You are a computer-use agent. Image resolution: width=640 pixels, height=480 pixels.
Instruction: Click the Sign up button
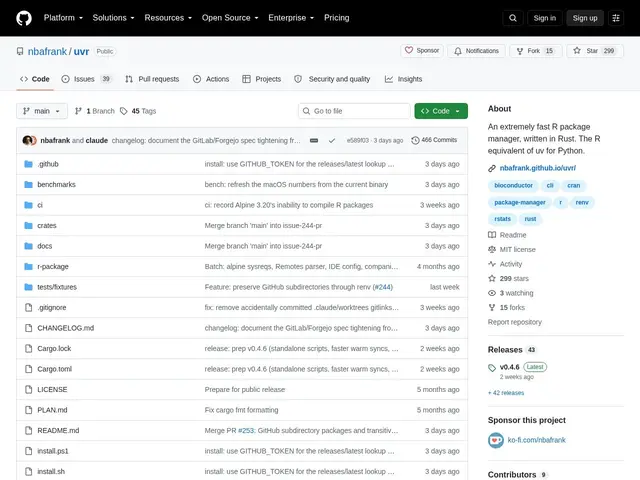(x=584, y=18)
